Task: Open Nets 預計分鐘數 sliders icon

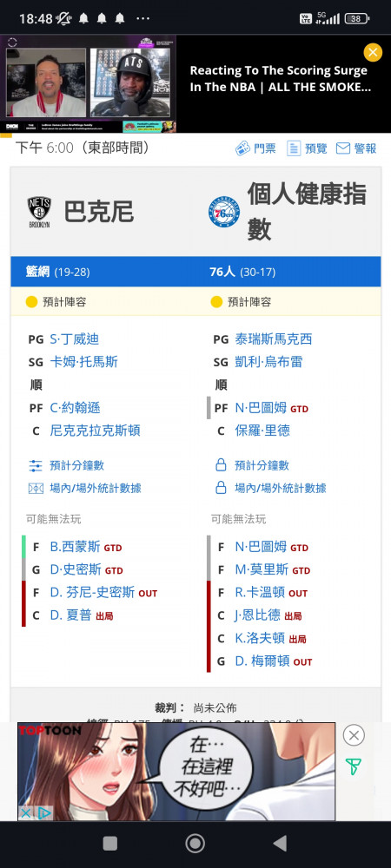Action: [x=36, y=465]
